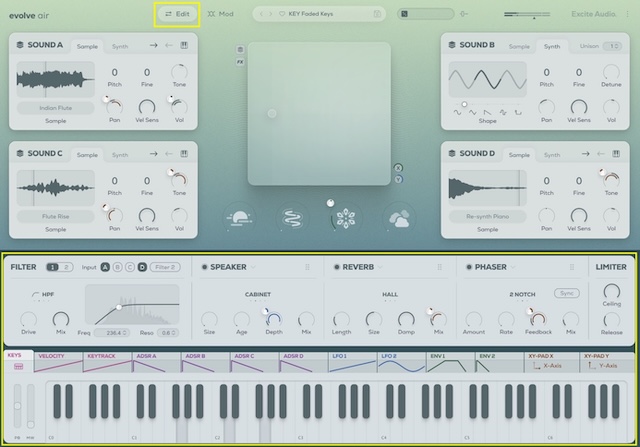The image size is (640, 447).
Task: Click the FX icon beside the XY pad
Action: (x=240, y=61)
